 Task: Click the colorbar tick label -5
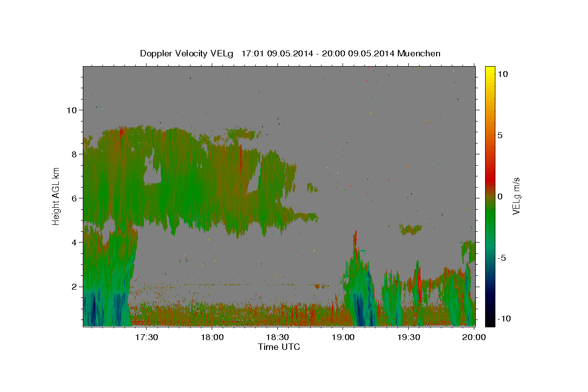coord(502,258)
